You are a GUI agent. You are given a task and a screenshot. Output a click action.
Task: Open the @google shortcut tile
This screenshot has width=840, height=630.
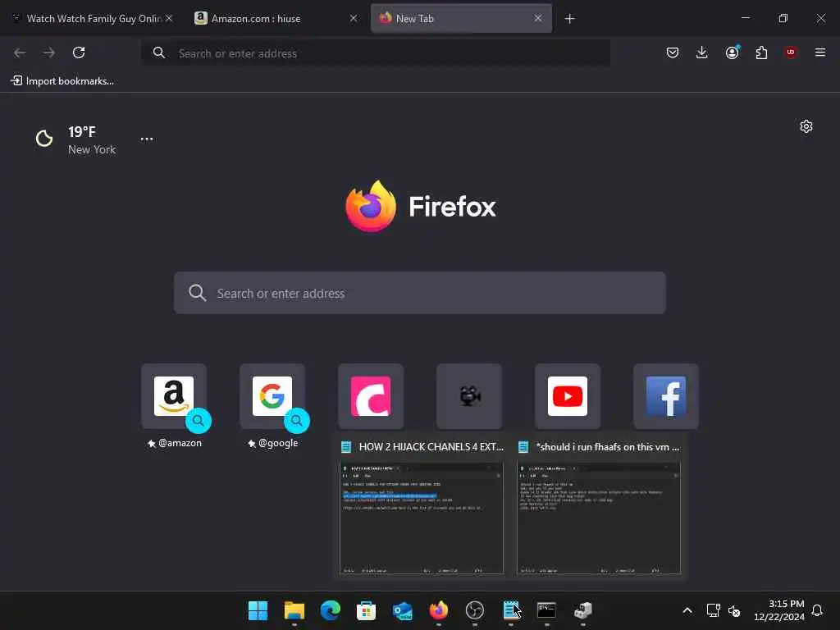[272, 396]
